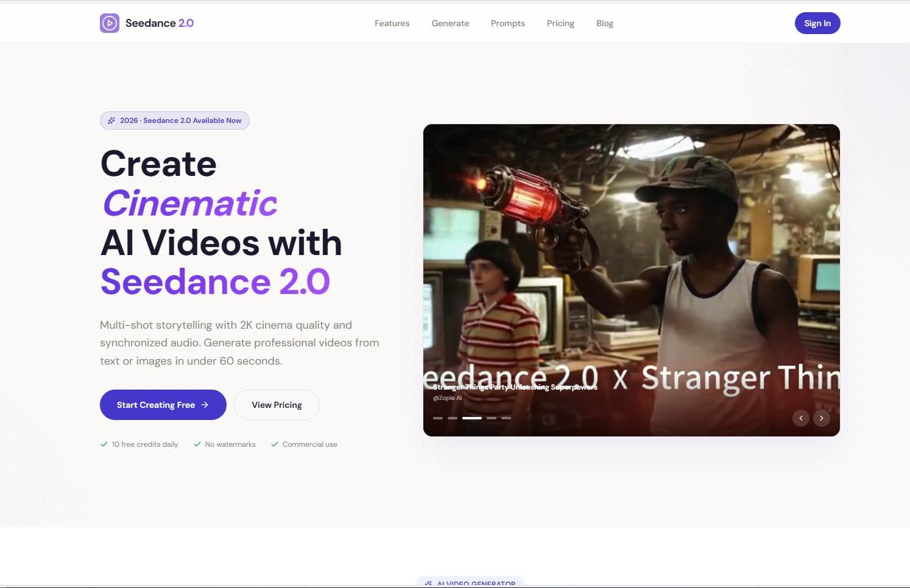Click the Sign In button
Image resolution: width=910 pixels, height=588 pixels.
pos(817,23)
